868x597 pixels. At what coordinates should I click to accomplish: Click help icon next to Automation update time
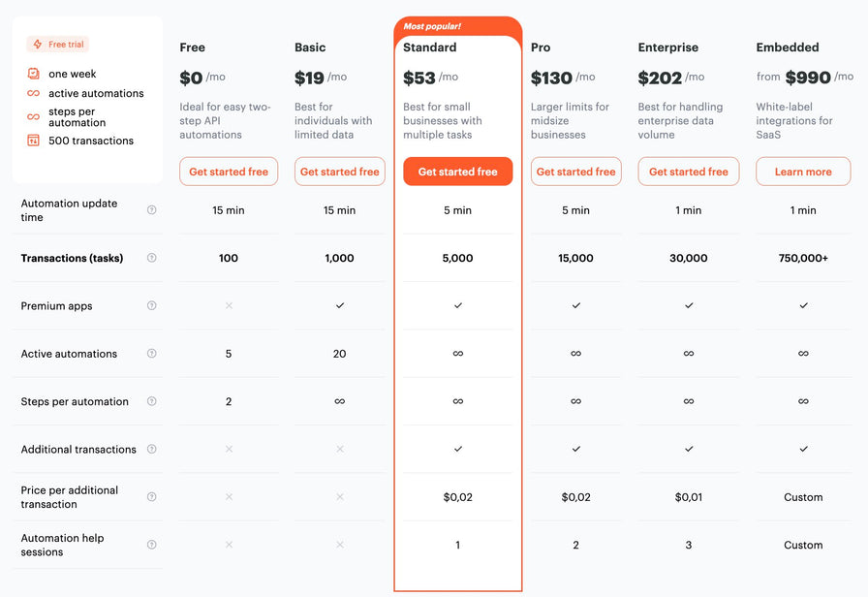(152, 210)
